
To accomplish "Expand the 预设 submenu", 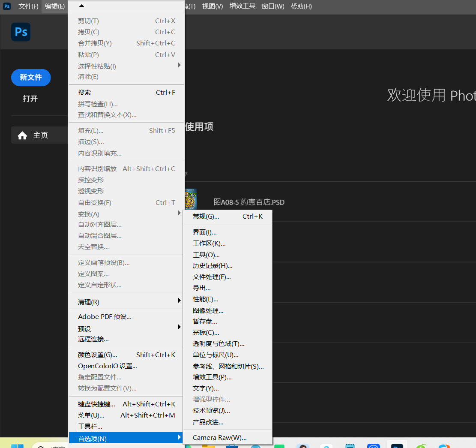I will point(126,329).
